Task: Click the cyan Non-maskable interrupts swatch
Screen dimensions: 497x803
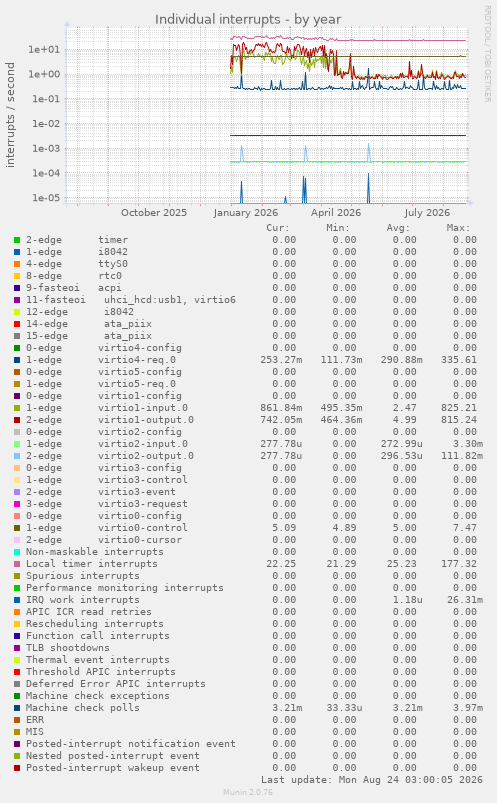Action: (17, 553)
